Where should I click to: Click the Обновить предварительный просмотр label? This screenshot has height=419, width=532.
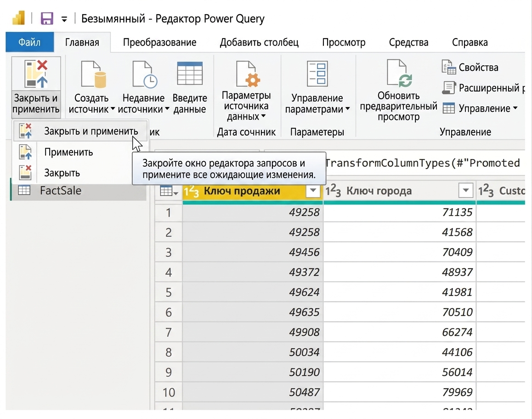(x=399, y=106)
